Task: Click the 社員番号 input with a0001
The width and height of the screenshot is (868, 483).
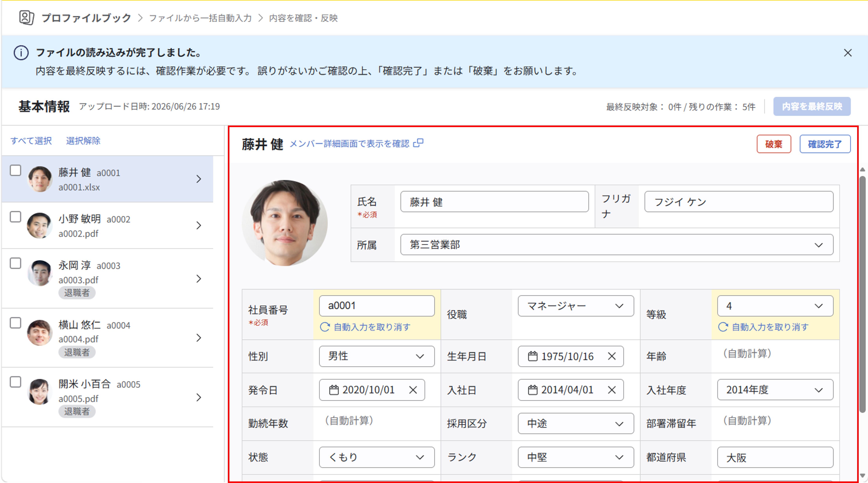Action: point(377,306)
